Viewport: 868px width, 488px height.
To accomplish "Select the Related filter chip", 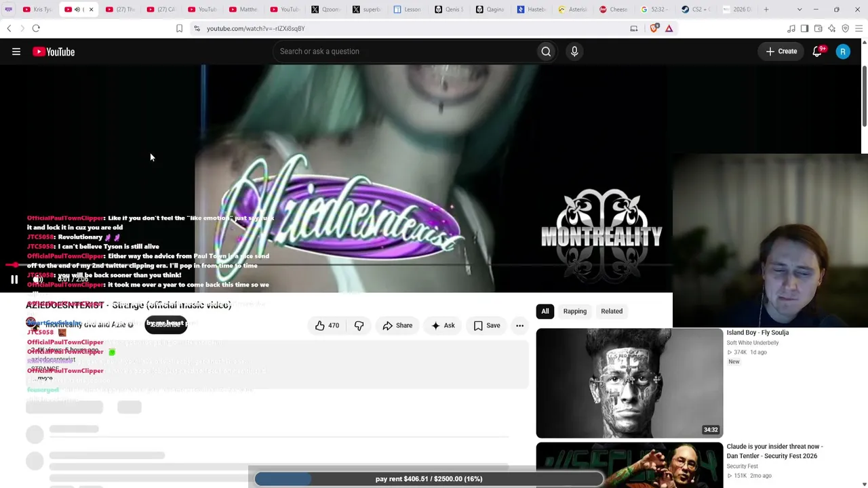I will (612, 311).
